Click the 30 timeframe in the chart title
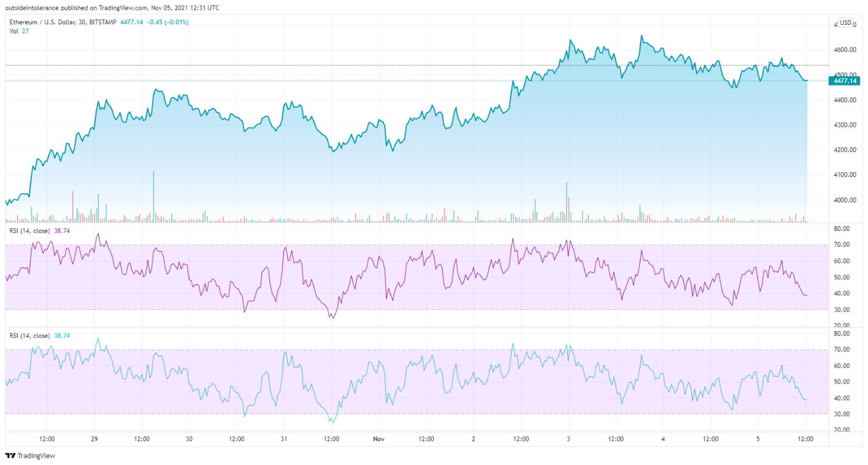868x465 pixels. point(82,22)
